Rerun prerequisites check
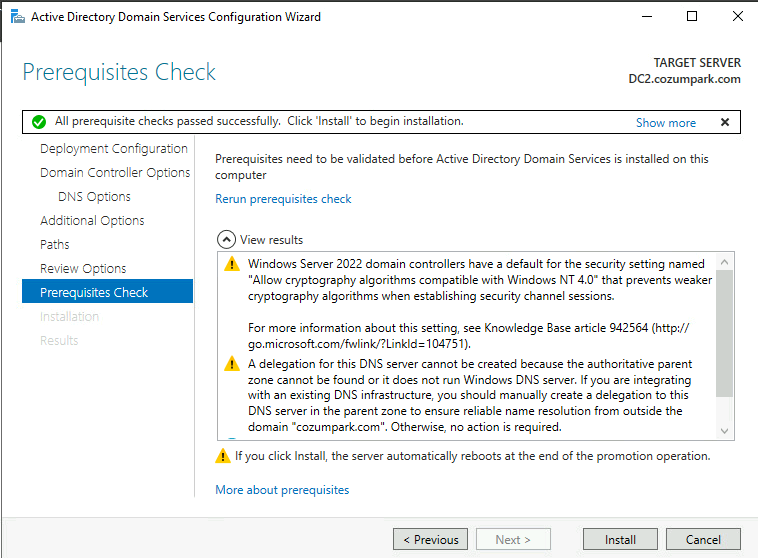Image resolution: width=758 pixels, height=558 pixels. click(283, 199)
